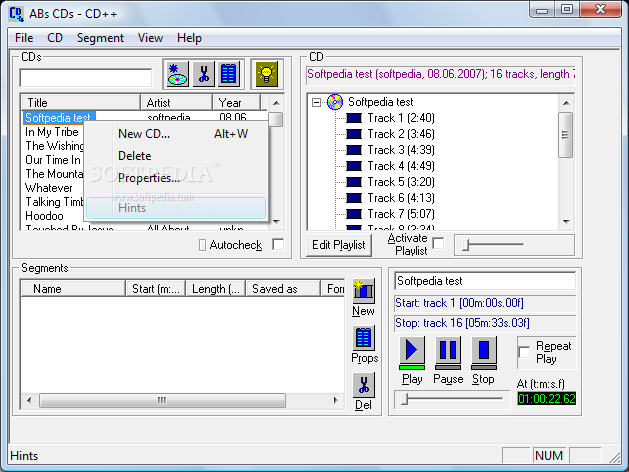Open the CD menu
The height and width of the screenshot is (472, 629).
click(x=55, y=38)
